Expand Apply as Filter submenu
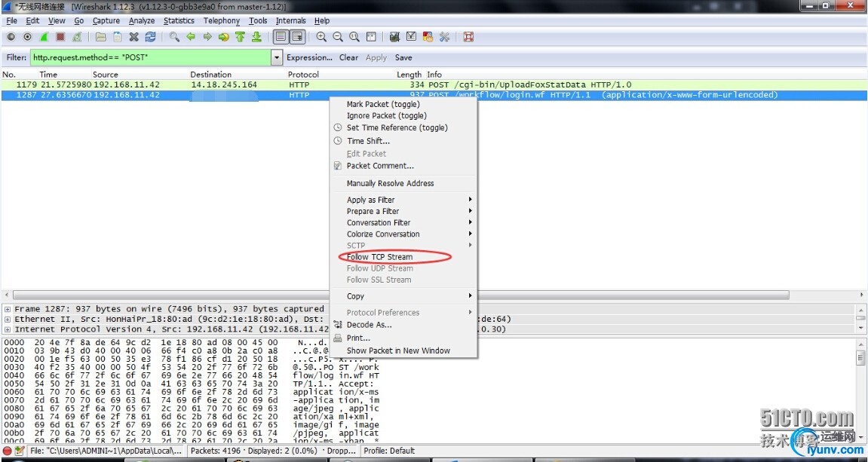Screen dimensions: 868x462 tap(403, 200)
